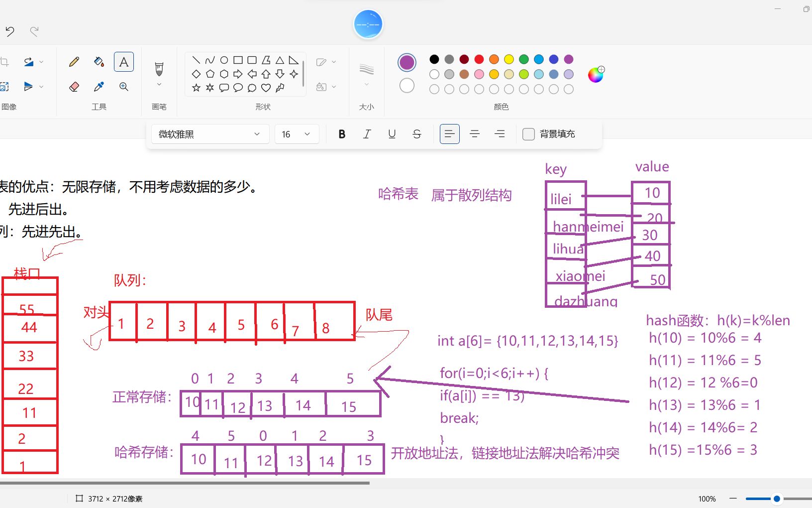Click the Flip image icon
The image size is (812, 508).
pyautogui.click(x=28, y=87)
